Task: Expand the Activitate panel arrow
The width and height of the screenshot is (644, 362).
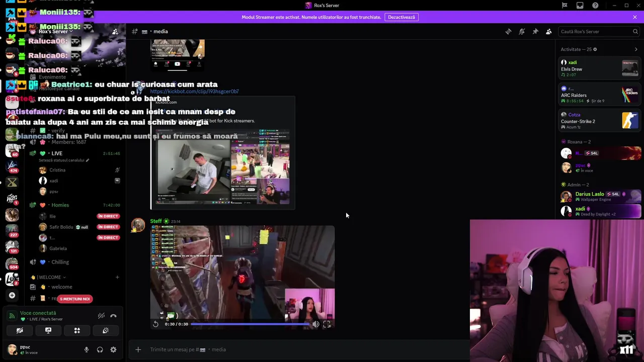Action: (x=636, y=49)
